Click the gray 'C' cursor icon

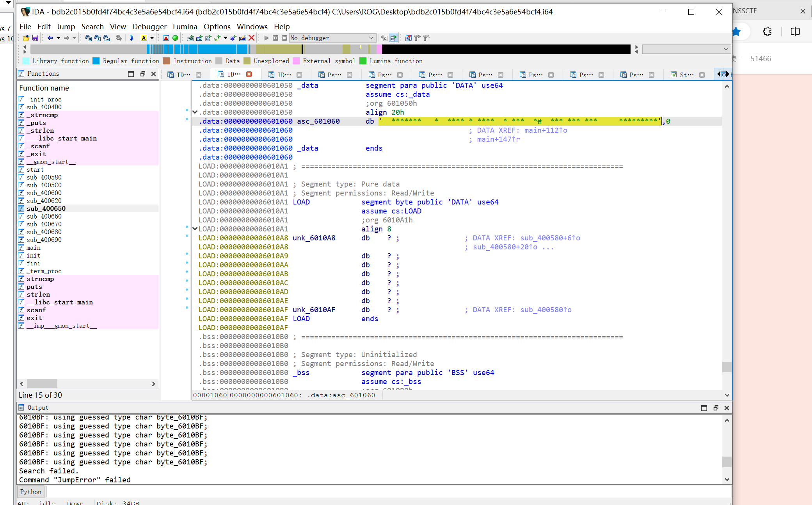click(384, 38)
